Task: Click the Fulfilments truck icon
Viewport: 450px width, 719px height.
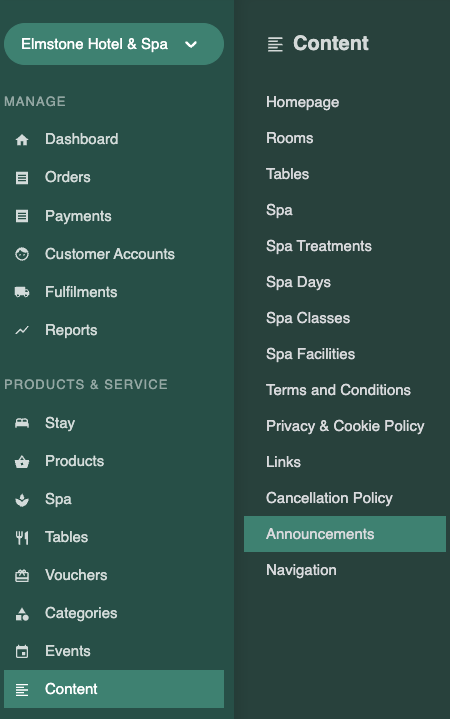Action: [22, 292]
